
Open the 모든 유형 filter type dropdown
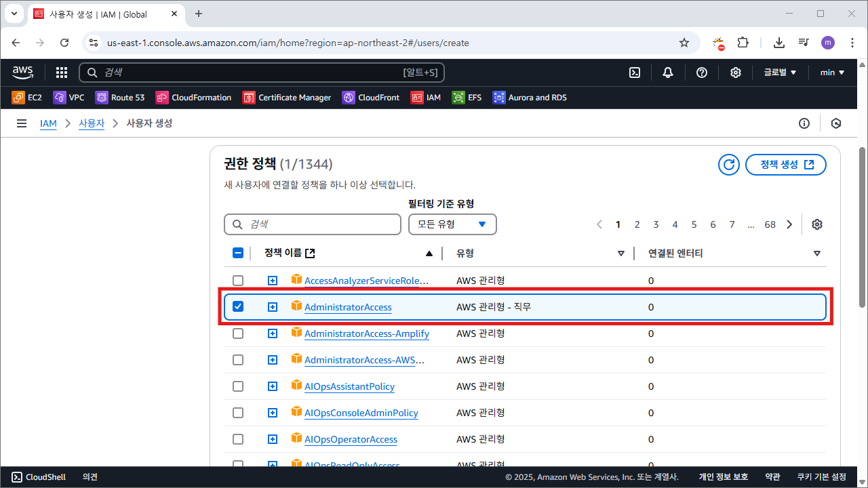point(452,224)
